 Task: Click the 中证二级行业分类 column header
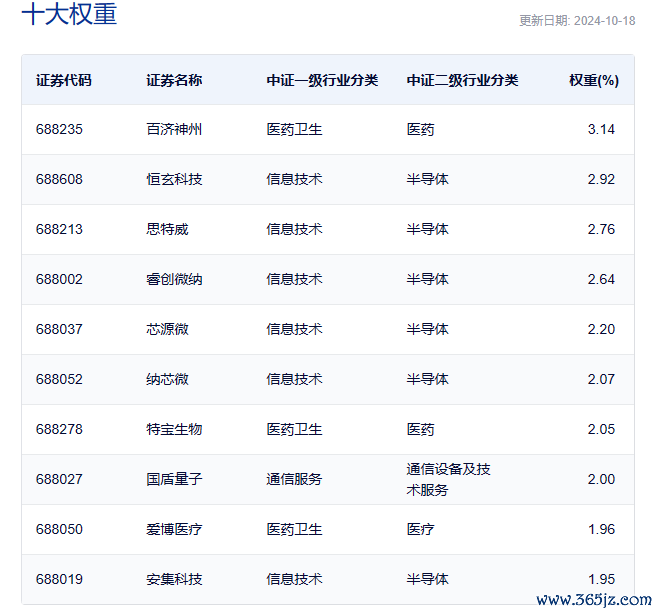coord(462,80)
